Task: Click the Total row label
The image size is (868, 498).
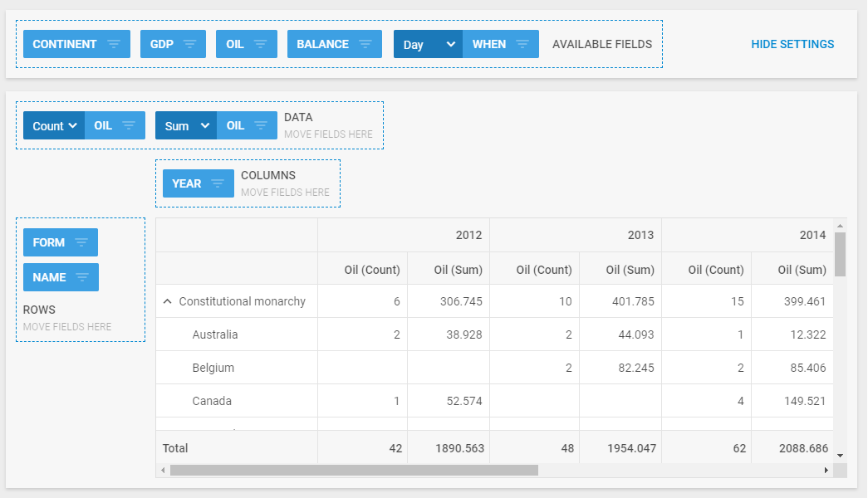Action: pyautogui.click(x=175, y=448)
